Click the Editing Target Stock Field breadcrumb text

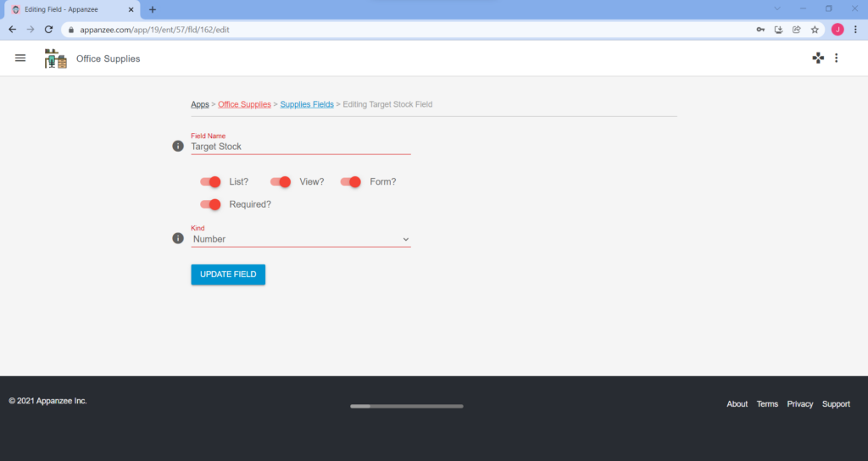[387, 104]
